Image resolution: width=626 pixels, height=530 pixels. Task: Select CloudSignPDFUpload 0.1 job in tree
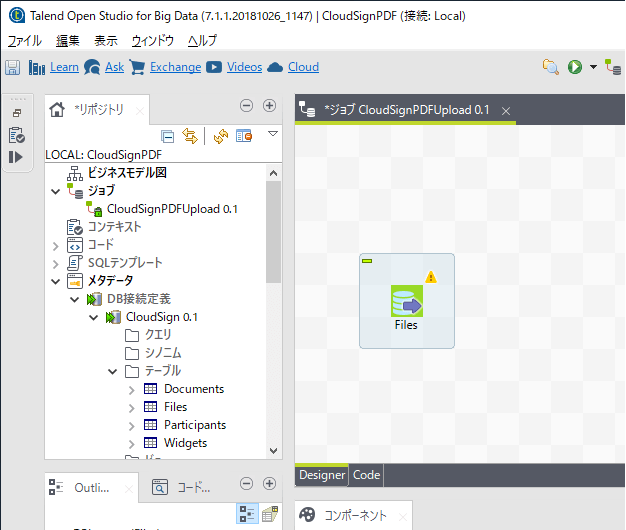tap(172, 209)
